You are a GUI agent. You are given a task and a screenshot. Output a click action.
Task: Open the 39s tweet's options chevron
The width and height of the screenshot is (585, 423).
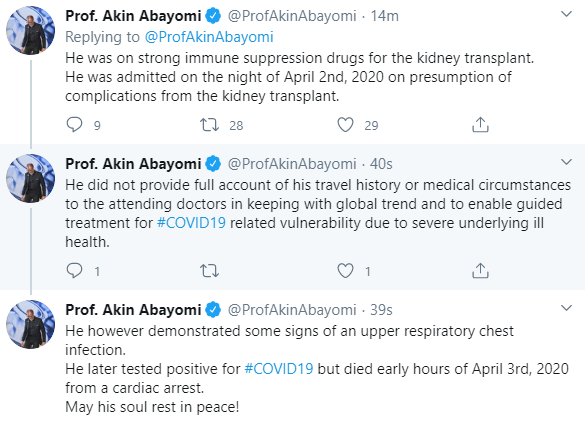[566, 308]
